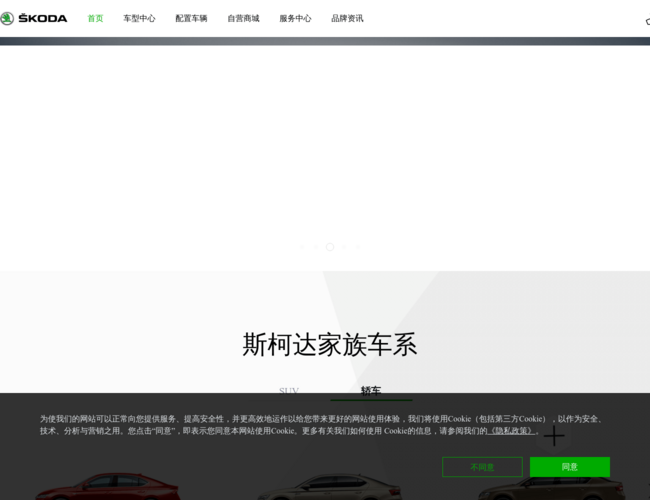Open the 自营商城 store link

point(243,18)
